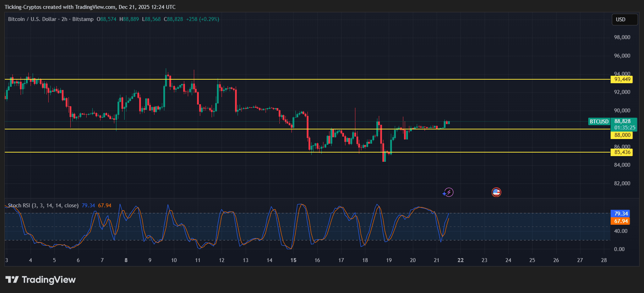Screen dimensions: 644x293
Task: Click the orange 67.94 axis tag
Action: (x=620, y=221)
